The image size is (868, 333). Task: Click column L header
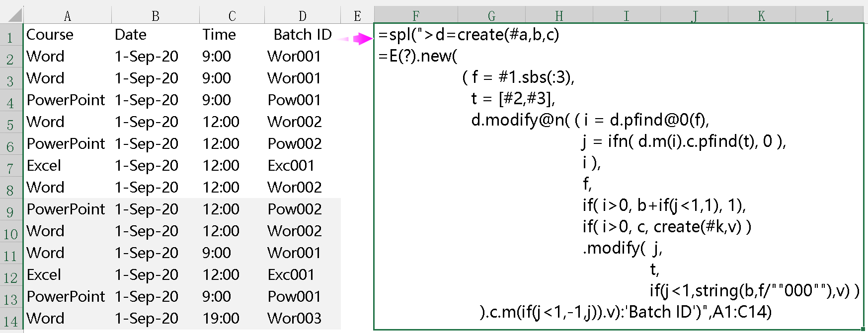point(829,16)
